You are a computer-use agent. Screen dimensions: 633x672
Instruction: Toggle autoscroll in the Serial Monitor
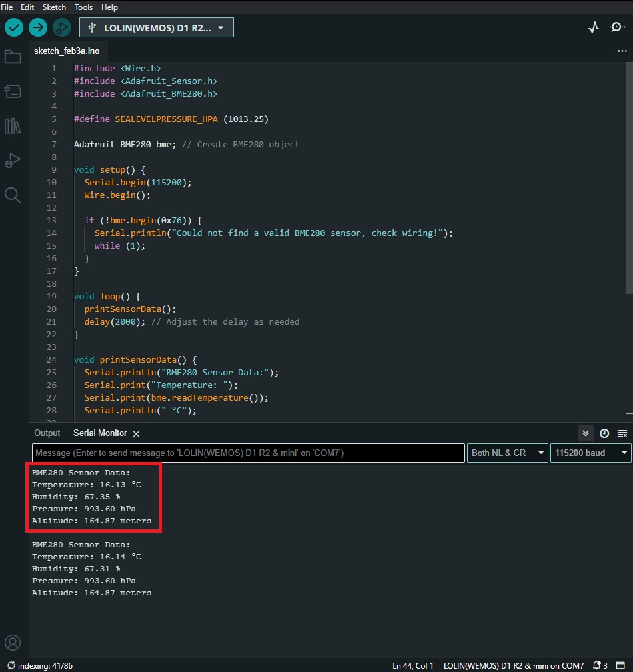tap(586, 433)
